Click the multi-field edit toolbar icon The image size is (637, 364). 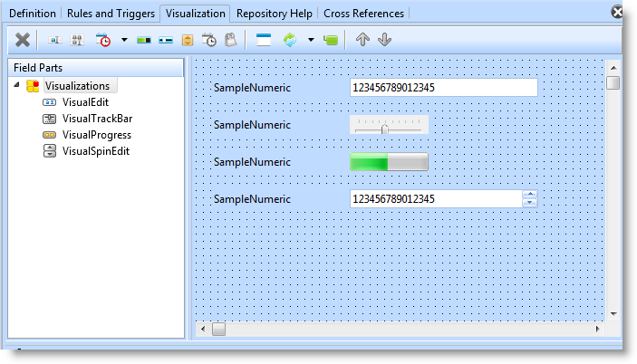click(x=77, y=40)
